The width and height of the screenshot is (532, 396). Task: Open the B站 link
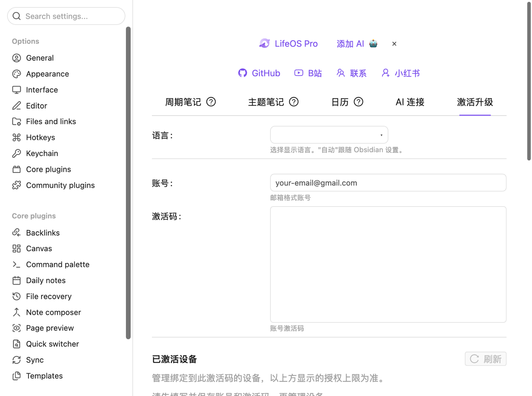(x=308, y=73)
